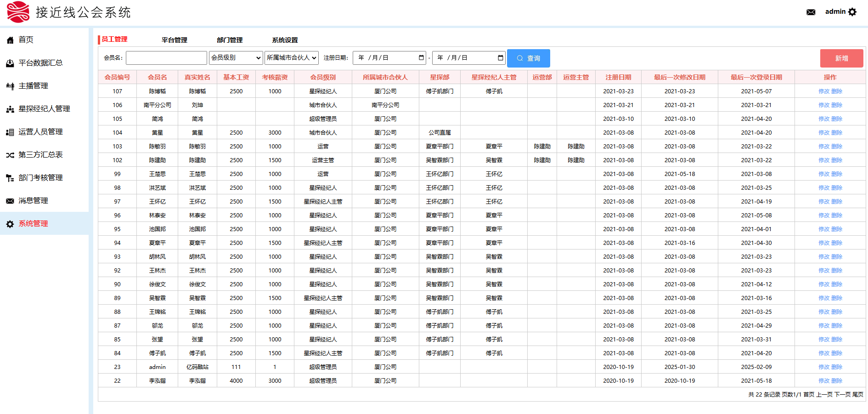The width and height of the screenshot is (868, 414).
Task: Select 公司直属 cell in row 104
Action: 440,133
